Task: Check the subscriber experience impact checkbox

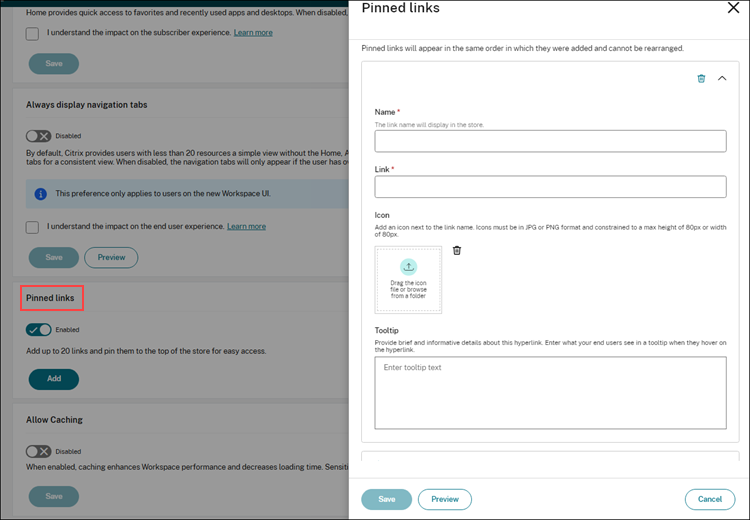Action: pyautogui.click(x=33, y=33)
